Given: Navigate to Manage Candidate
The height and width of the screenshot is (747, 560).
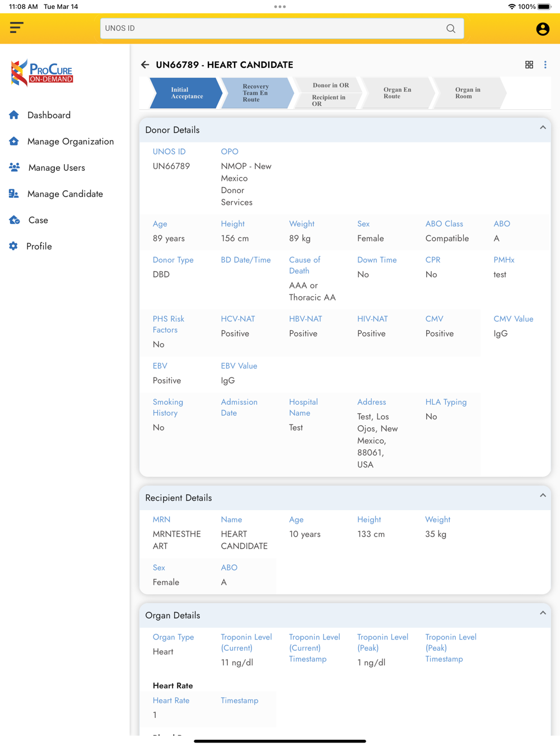Looking at the screenshot, I should [x=65, y=194].
